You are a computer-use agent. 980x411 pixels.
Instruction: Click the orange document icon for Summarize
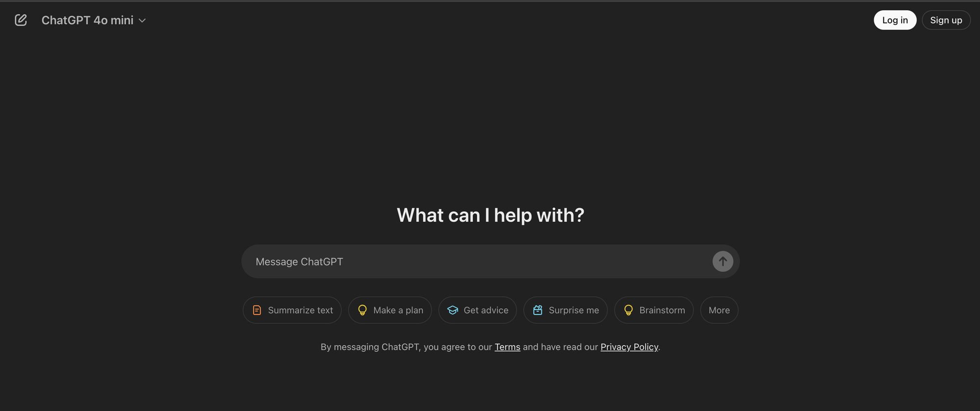point(257,310)
